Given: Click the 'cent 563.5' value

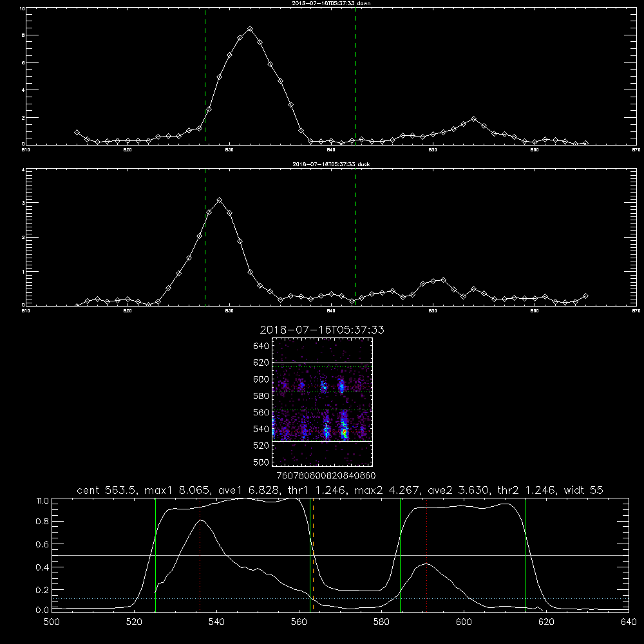Looking at the screenshot, I should (107, 490).
